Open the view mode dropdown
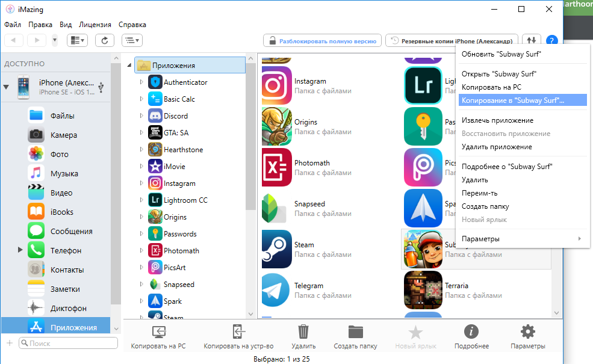593x364 pixels. (x=78, y=40)
